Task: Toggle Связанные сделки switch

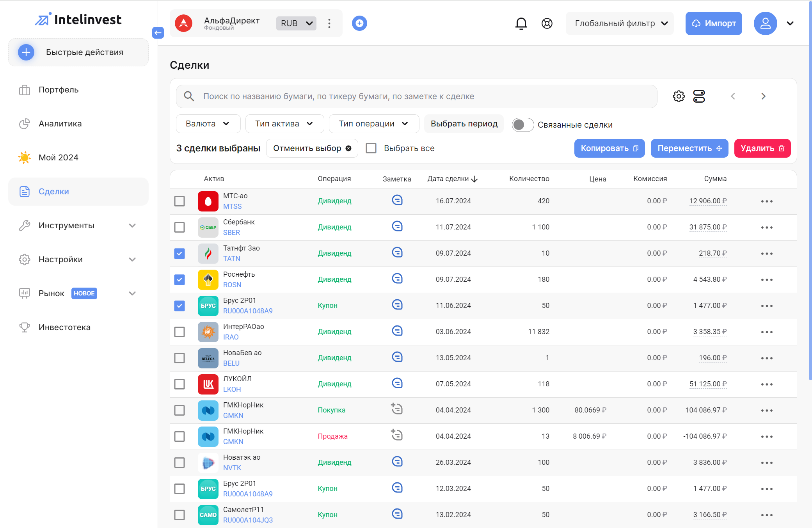Action: click(523, 125)
